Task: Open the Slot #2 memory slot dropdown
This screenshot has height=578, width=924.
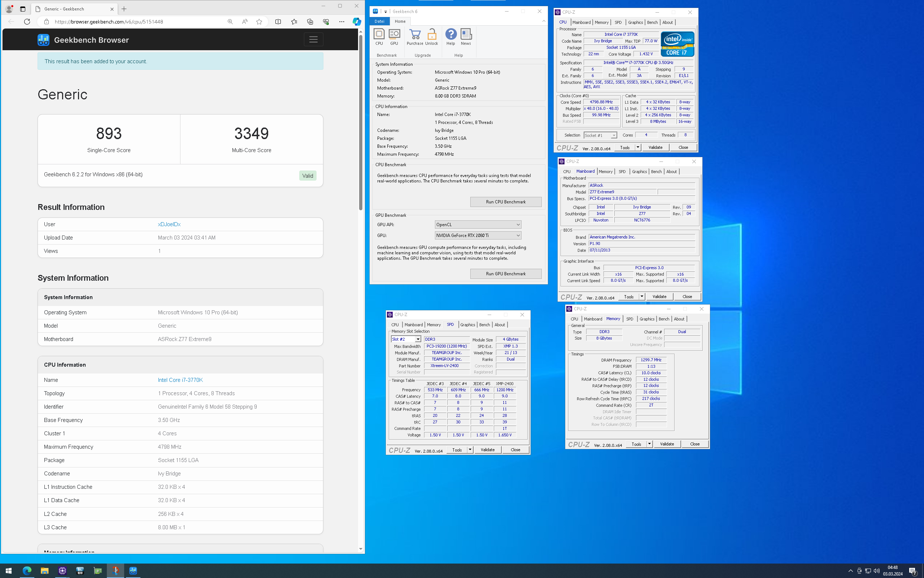Action: [x=405, y=340]
